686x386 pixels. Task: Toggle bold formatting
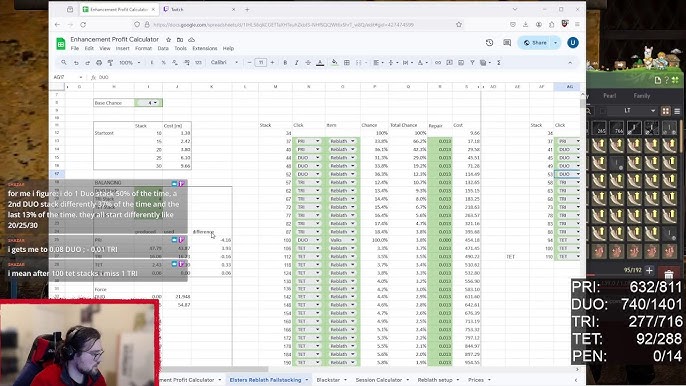[285, 63]
